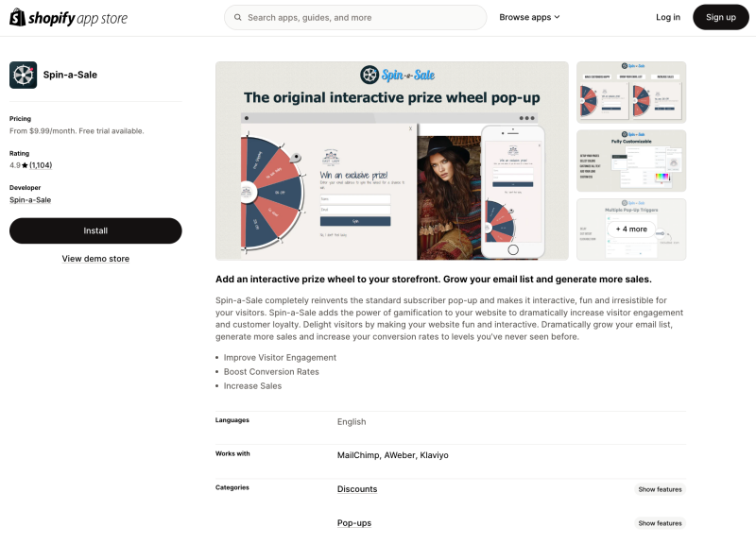
Task: Open the Spin-a-Sale developer link
Action: click(30, 200)
